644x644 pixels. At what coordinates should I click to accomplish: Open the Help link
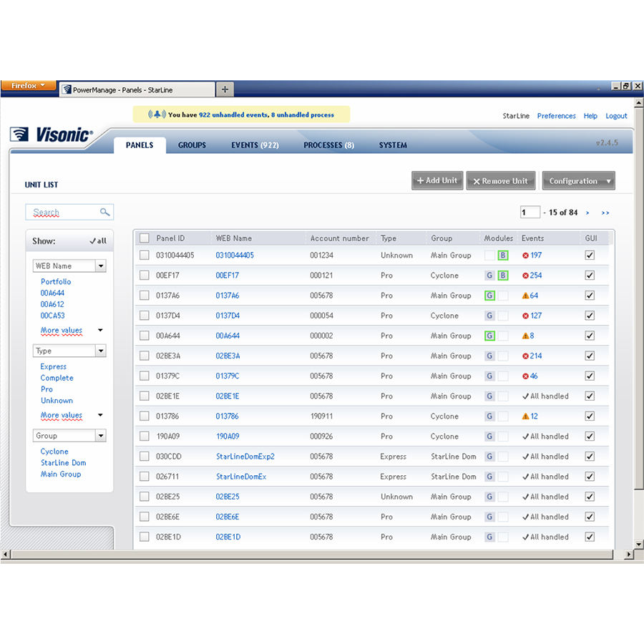(x=590, y=116)
